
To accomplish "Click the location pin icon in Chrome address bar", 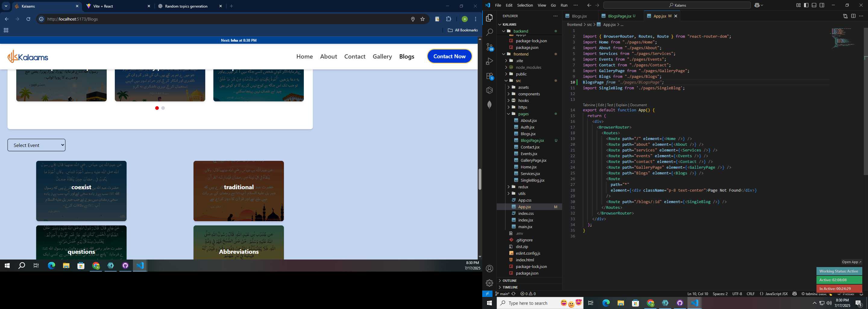I will [412, 19].
